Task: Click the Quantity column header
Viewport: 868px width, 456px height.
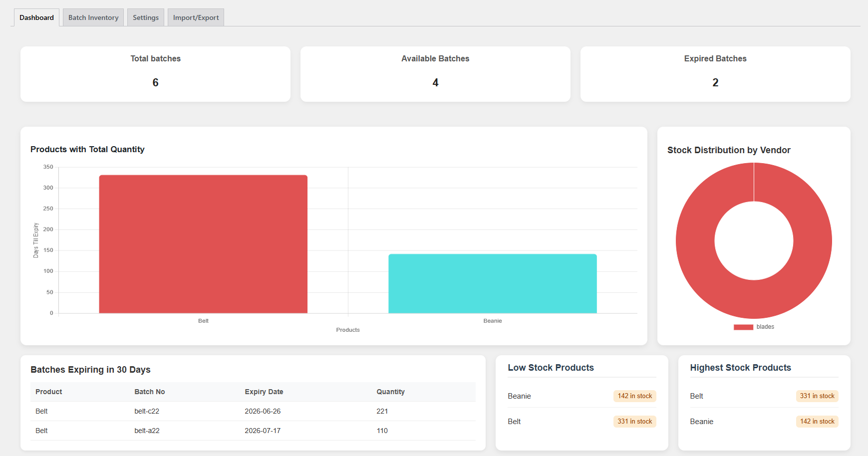Action: (390, 392)
